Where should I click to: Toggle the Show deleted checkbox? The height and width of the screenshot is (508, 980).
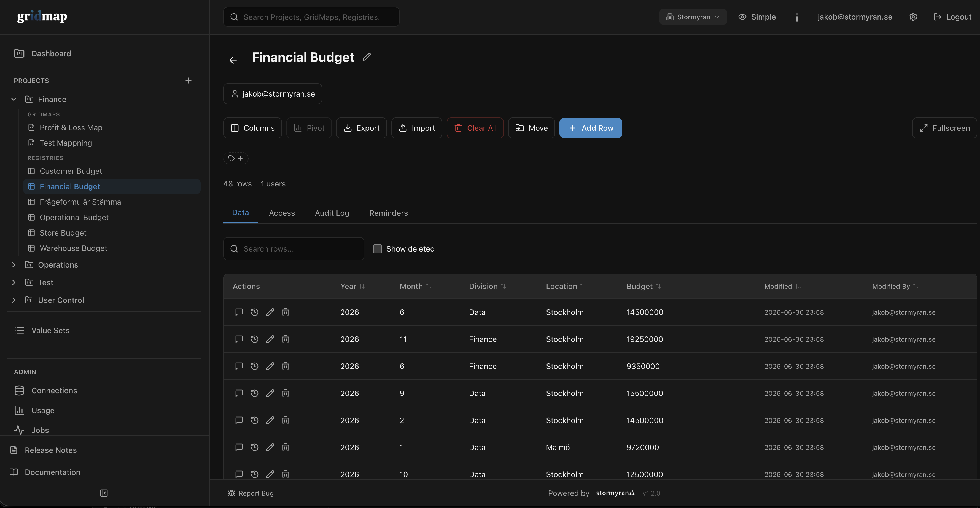377,249
